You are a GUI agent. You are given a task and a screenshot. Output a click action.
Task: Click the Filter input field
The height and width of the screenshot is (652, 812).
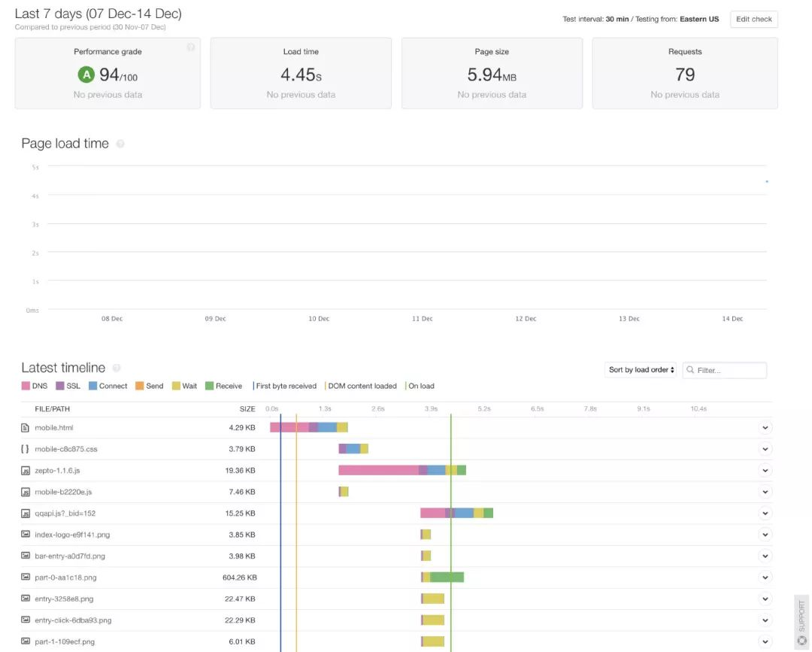point(725,370)
